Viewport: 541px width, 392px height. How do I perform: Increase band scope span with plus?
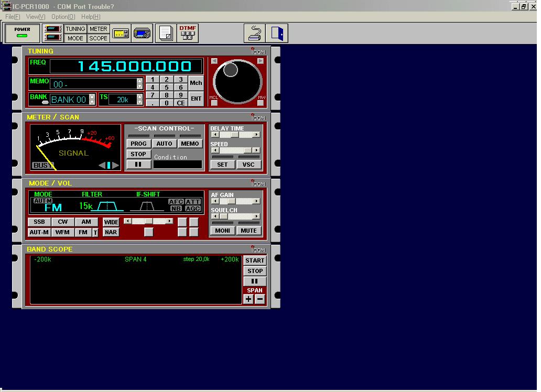(249, 299)
